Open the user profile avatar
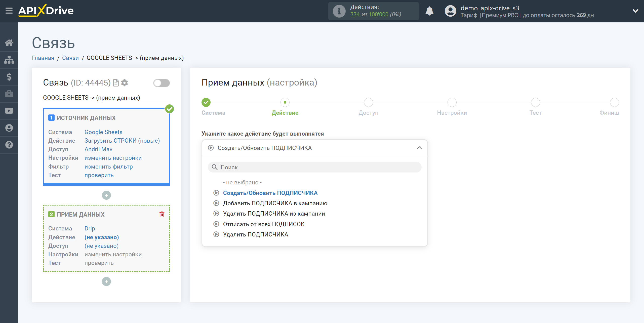Image resolution: width=644 pixels, height=323 pixels. pyautogui.click(x=450, y=11)
